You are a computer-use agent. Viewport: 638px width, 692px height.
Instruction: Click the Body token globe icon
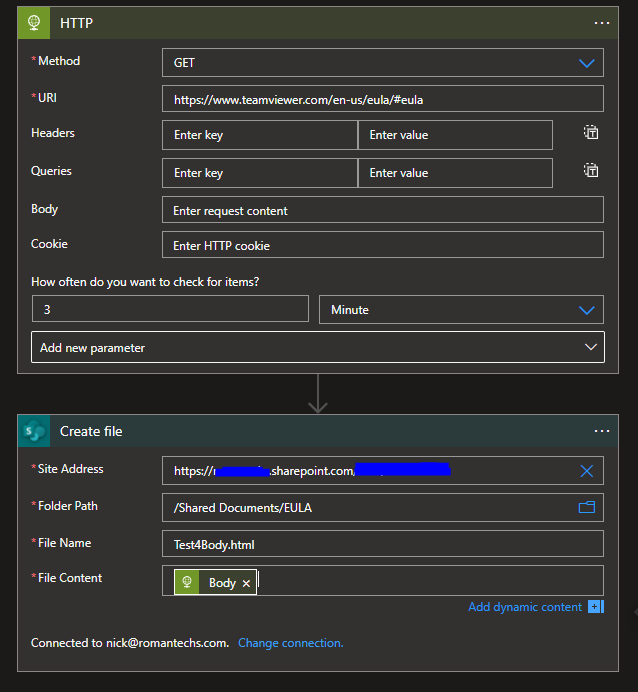pyautogui.click(x=187, y=582)
